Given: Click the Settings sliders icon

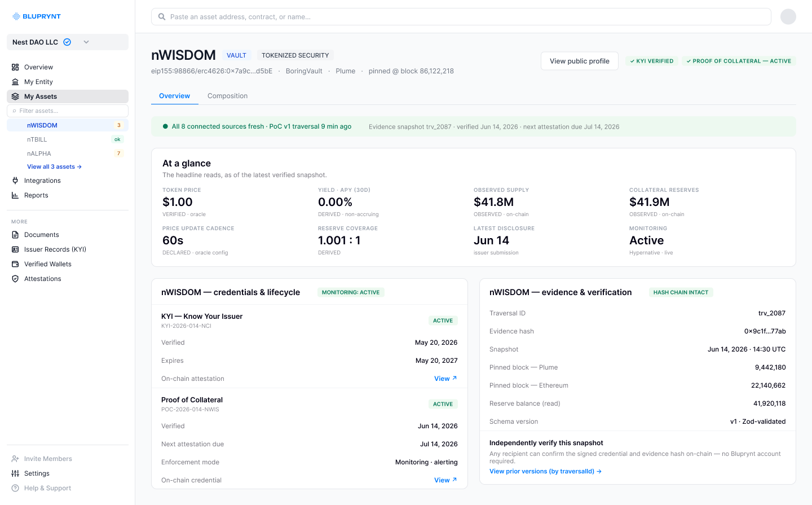Looking at the screenshot, I should 15,473.
